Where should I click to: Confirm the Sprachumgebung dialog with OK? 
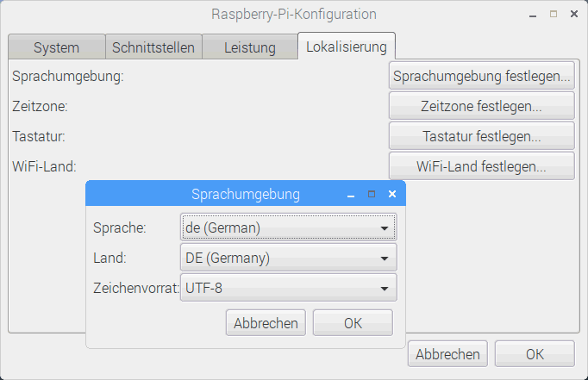click(353, 323)
